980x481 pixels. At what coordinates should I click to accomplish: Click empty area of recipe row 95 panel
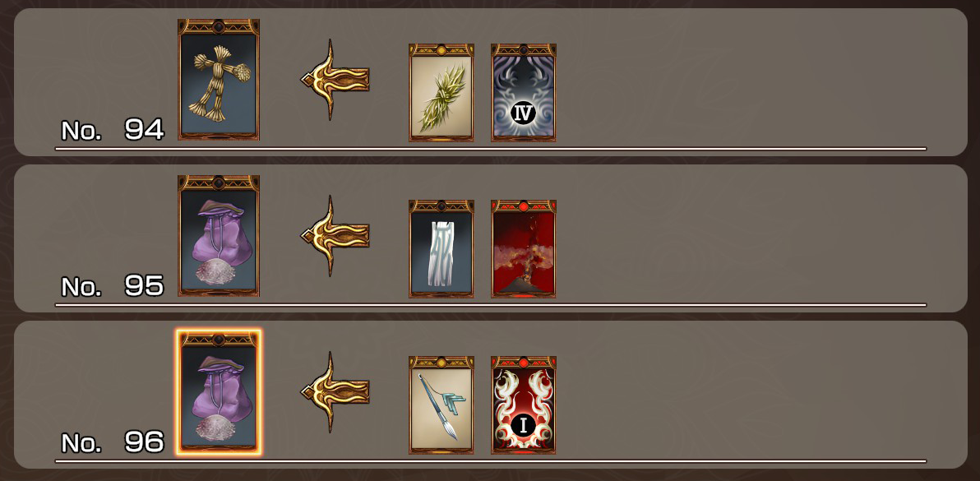[x=750, y=238]
